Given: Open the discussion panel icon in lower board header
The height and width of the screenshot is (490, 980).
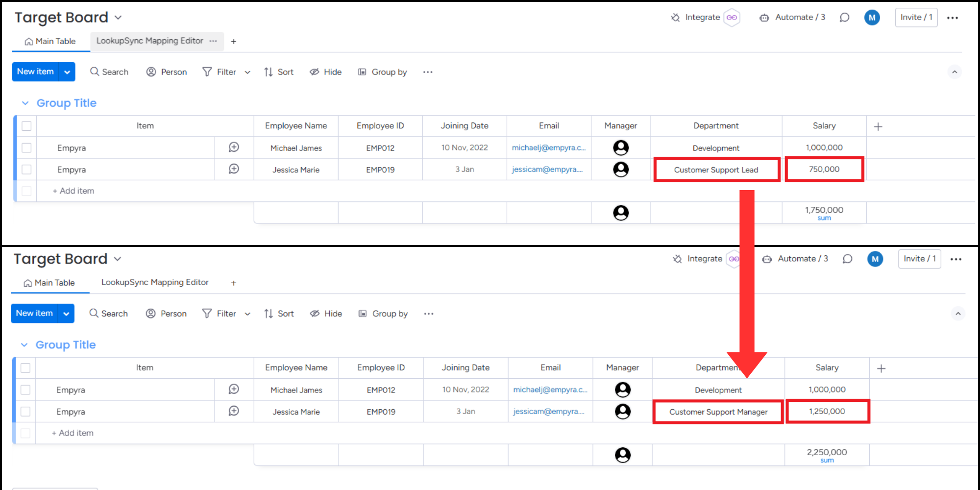Looking at the screenshot, I should [847, 259].
